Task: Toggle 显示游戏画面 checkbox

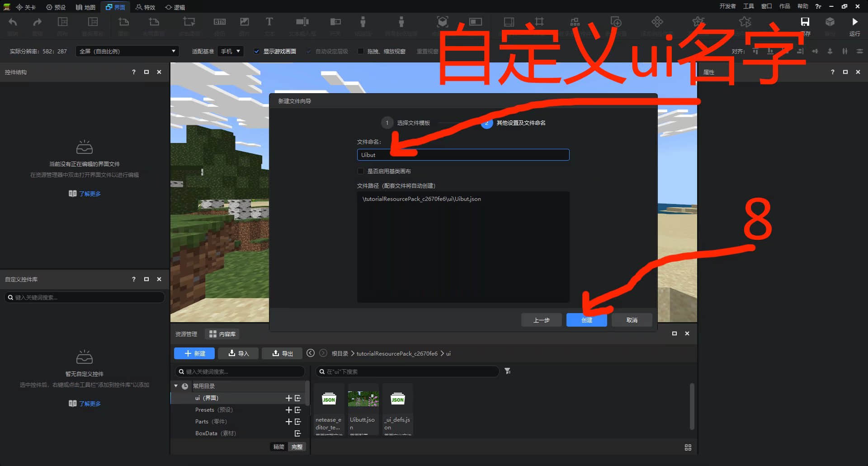Action: point(257,51)
